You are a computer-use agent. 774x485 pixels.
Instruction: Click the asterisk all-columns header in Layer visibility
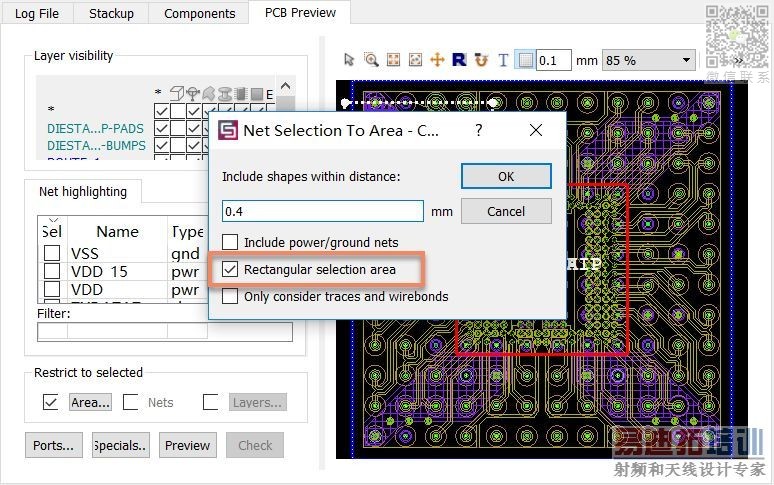(158, 93)
